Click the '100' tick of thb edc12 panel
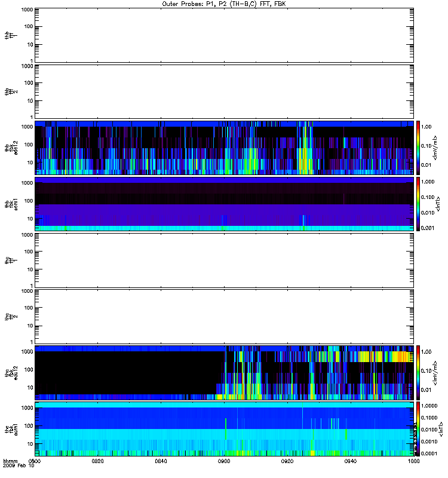 (29, 145)
